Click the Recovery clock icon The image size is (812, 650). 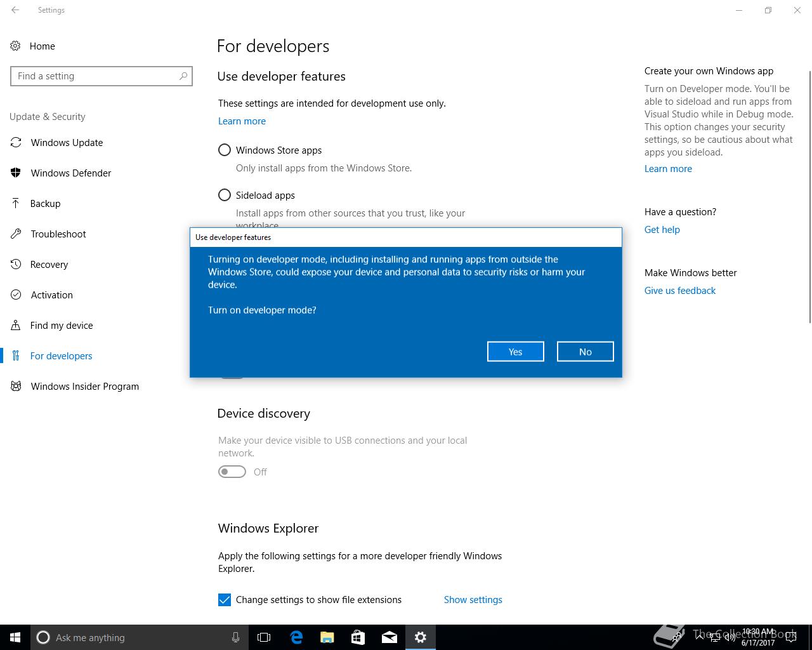(x=16, y=264)
